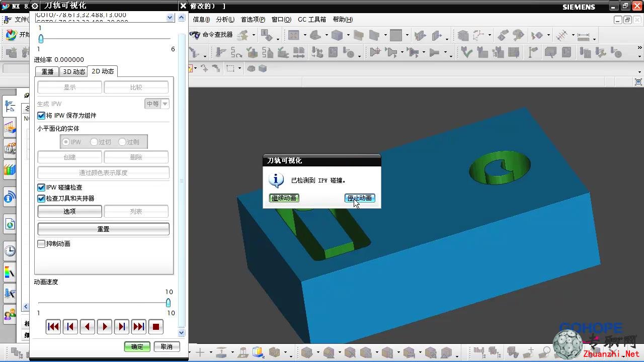Select the 过剩 radio button
The width and height of the screenshot is (644, 362).
point(122,142)
